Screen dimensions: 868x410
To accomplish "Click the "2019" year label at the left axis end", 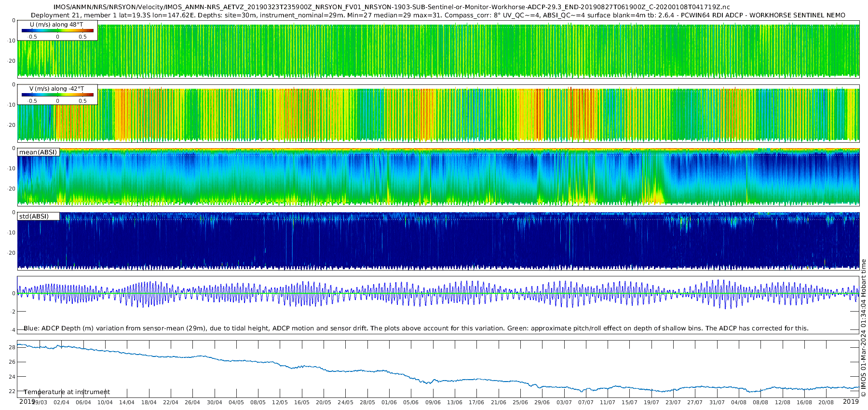I will (27, 401).
